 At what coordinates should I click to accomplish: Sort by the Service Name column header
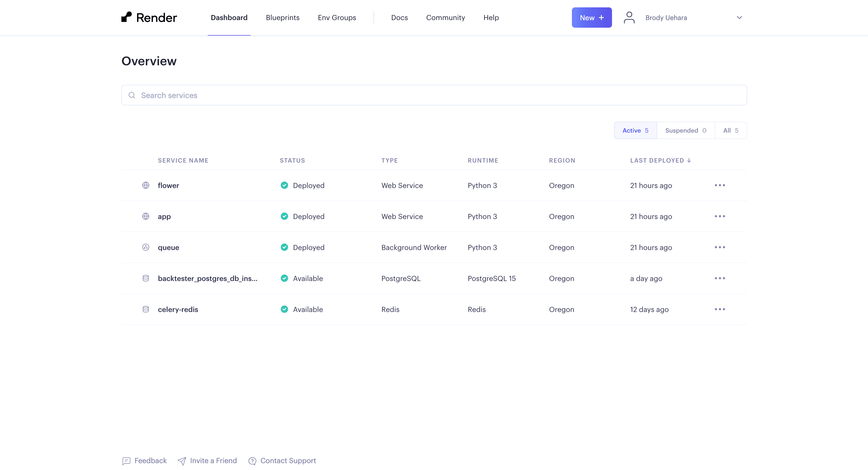[x=183, y=161]
